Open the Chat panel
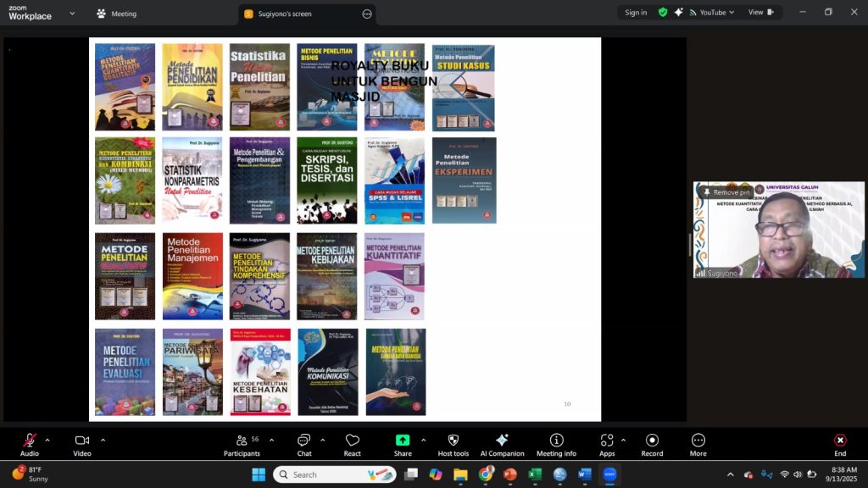The image size is (868, 488). click(303, 444)
